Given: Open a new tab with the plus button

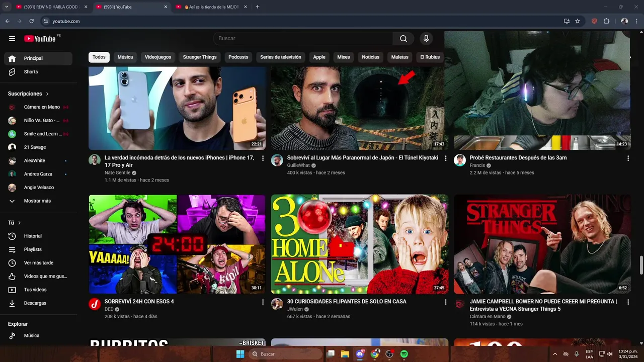Looking at the screenshot, I should pos(258,7).
